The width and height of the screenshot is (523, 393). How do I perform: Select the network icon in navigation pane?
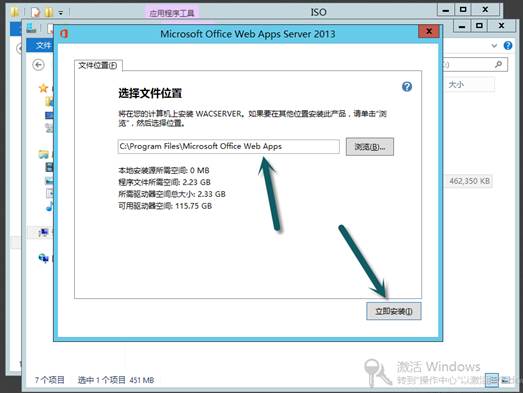pyautogui.click(x=43, y=258)
